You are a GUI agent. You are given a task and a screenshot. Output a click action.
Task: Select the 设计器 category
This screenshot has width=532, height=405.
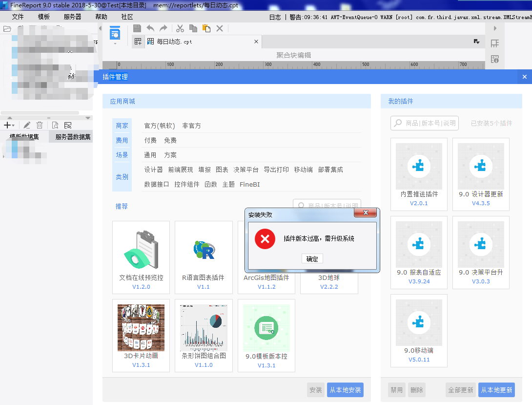click(x=153, y=170)
